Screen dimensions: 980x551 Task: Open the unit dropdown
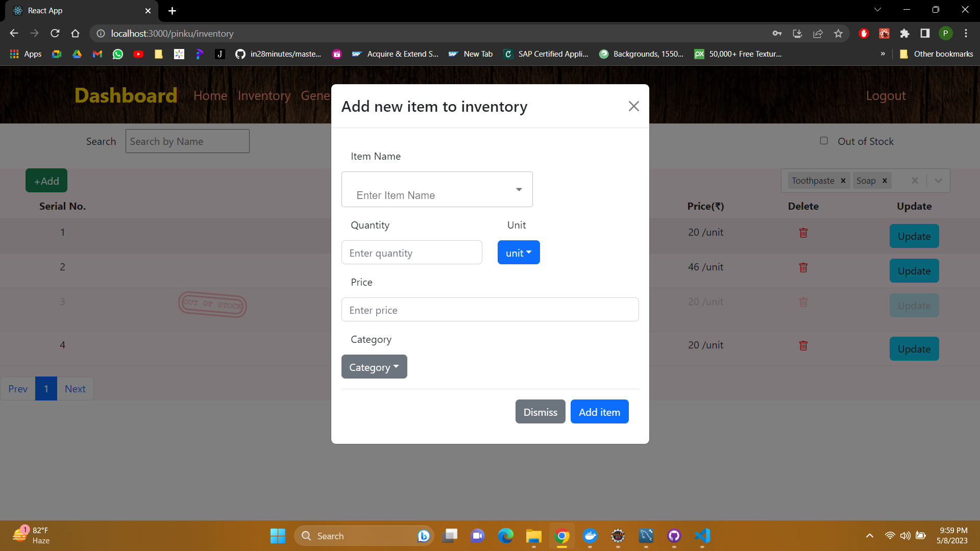point(518,252)
